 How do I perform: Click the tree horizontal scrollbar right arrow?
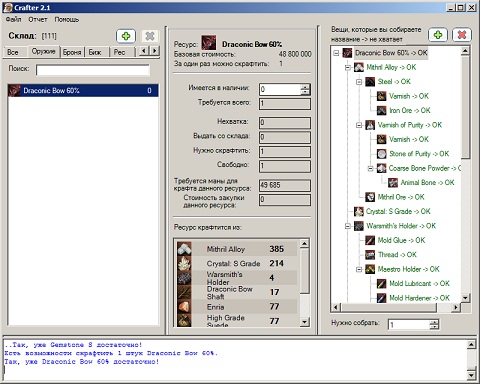(456, 307)
